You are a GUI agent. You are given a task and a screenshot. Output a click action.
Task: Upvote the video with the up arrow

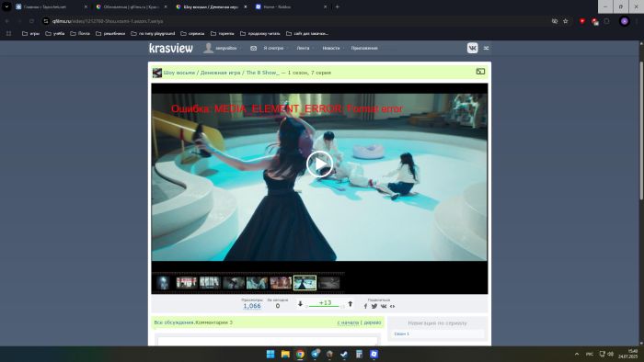[350, 304]
